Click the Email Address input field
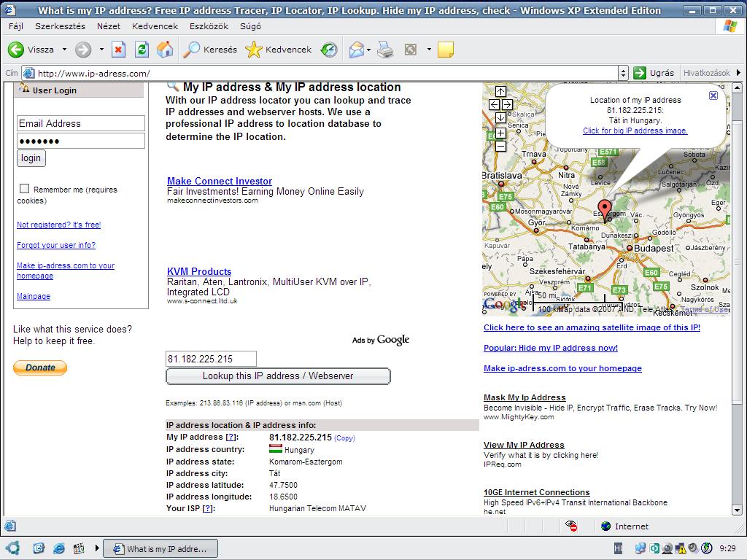Image resolution: width=747 pixels, height=560 pixels. (x=81, y=123)
